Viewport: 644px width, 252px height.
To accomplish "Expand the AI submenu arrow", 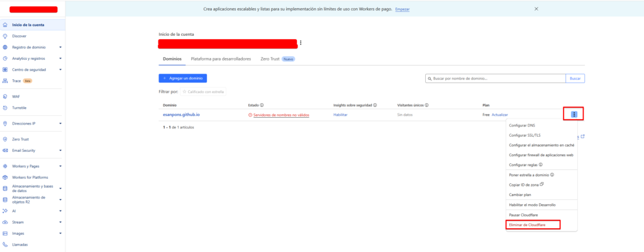I will [x=60, y=211].
